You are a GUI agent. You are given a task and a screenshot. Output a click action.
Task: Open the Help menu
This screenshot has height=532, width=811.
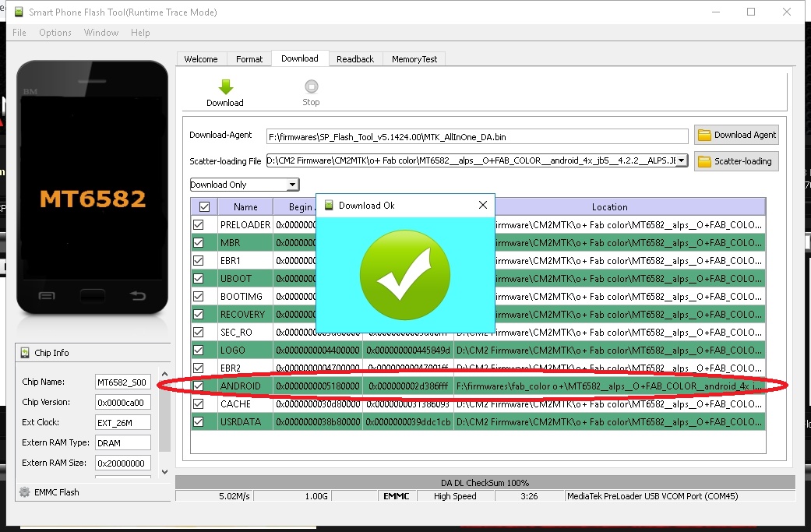(140, 33)
